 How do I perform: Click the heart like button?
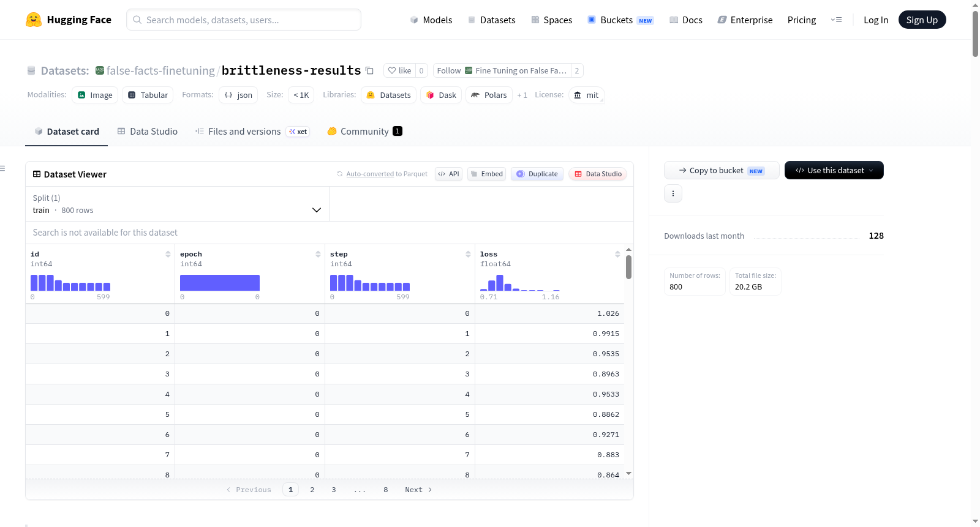pyautogui.click(x=399, y=70)
